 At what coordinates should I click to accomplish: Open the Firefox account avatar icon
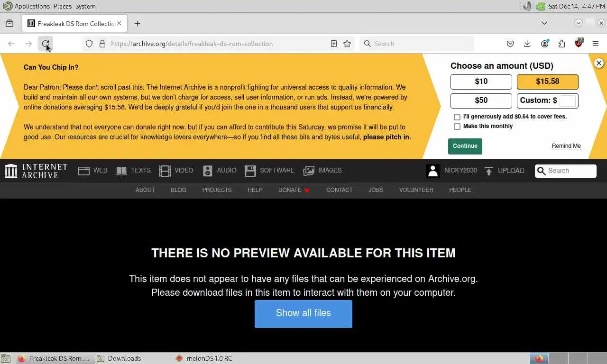coord(544,44)
